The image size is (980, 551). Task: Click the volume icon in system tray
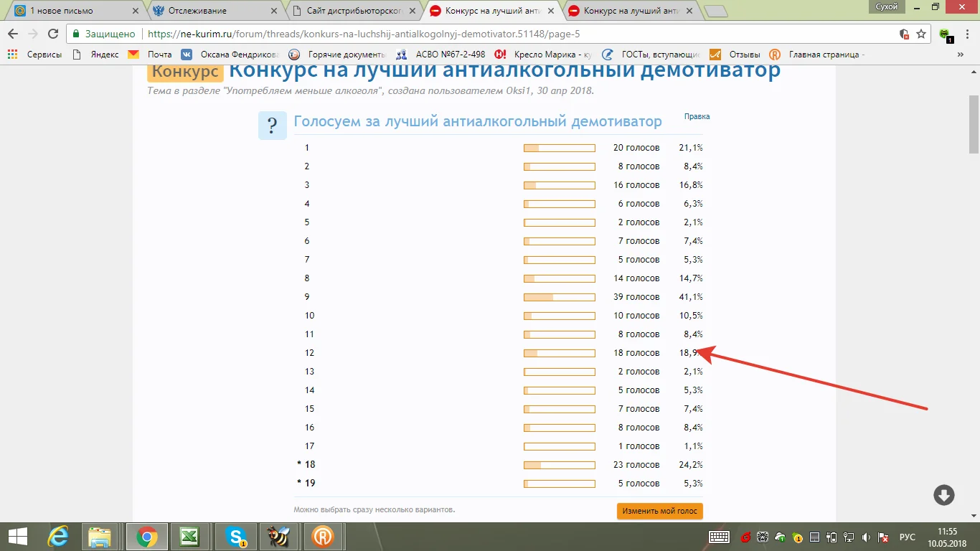[865, 536]
